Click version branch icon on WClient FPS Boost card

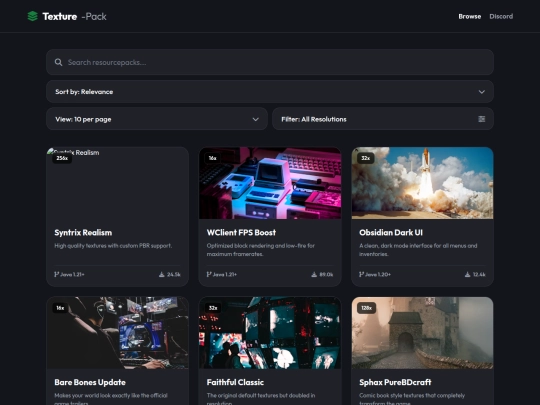[x=209, y=274]
